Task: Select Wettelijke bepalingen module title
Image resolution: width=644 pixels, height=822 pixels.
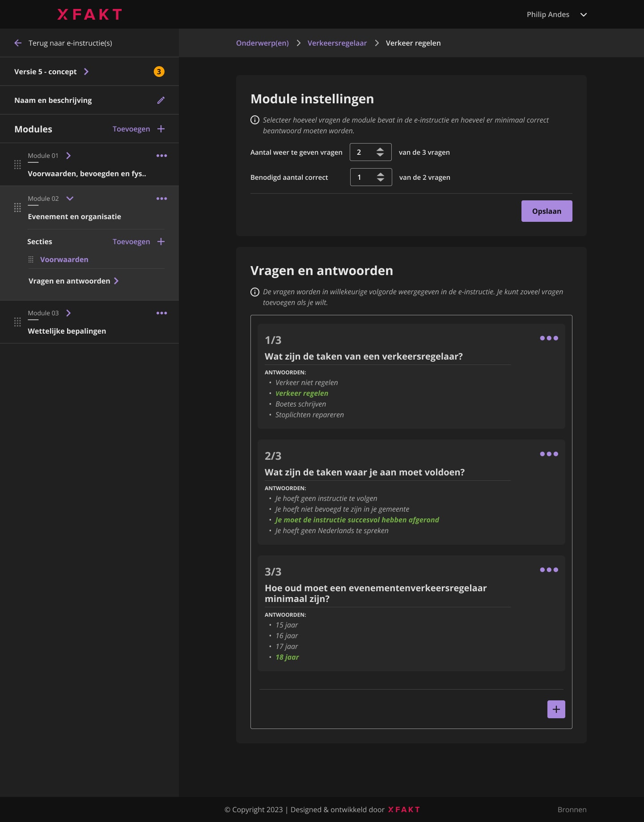Action: pos(67,331)
